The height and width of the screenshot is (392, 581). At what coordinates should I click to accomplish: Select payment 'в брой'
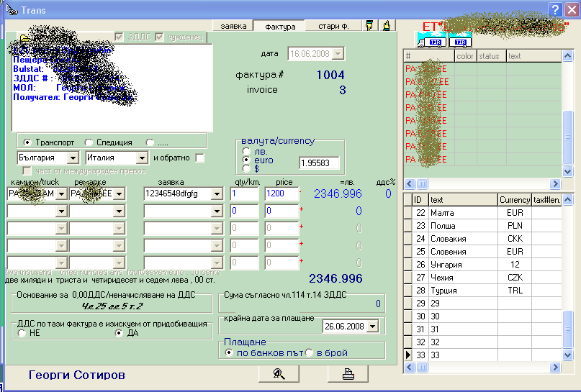pyautogui.click(x=309, y=352)
